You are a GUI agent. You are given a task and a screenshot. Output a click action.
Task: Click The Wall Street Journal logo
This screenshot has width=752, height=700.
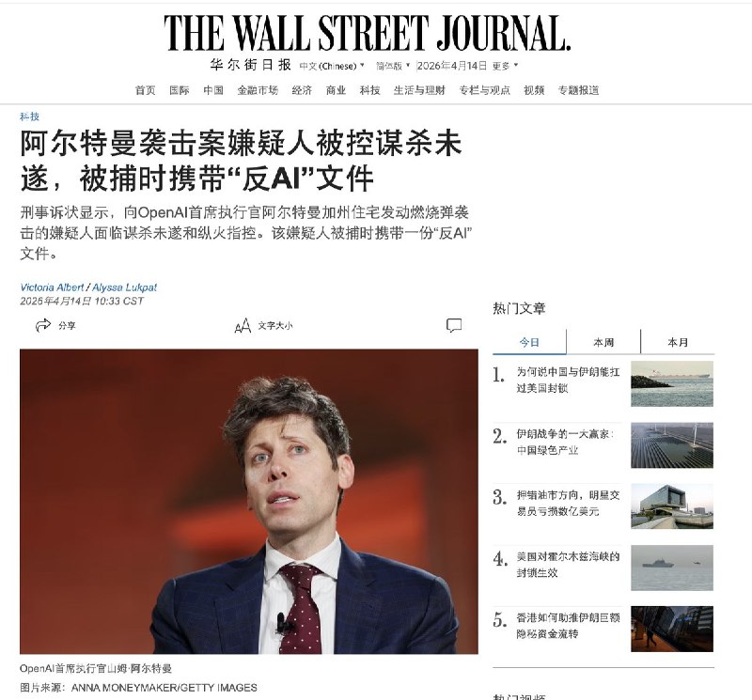point(368,33)
